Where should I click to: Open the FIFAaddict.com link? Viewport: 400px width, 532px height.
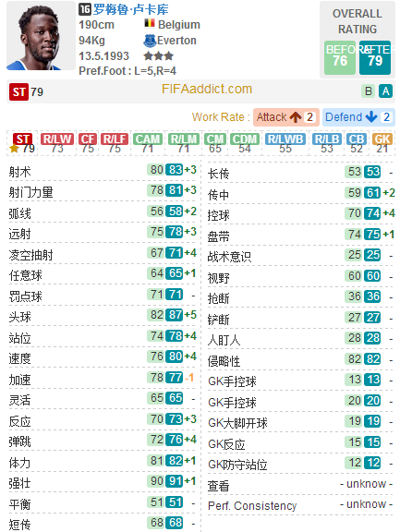point(207,90)
